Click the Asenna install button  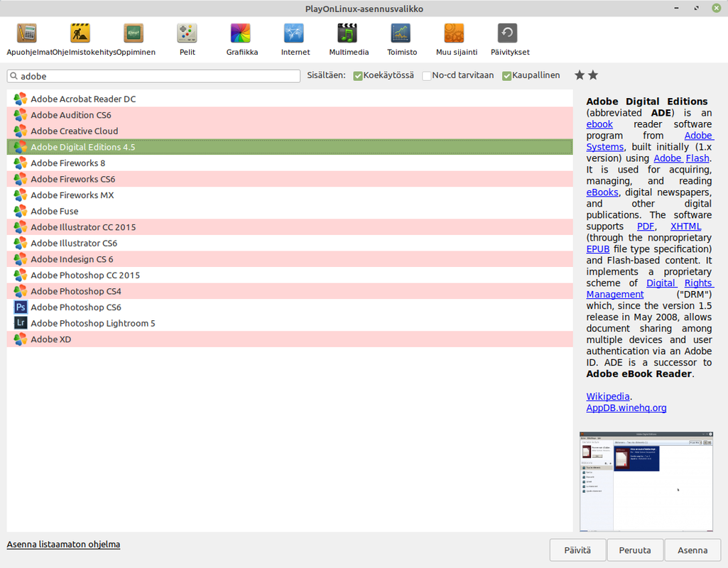692,550
